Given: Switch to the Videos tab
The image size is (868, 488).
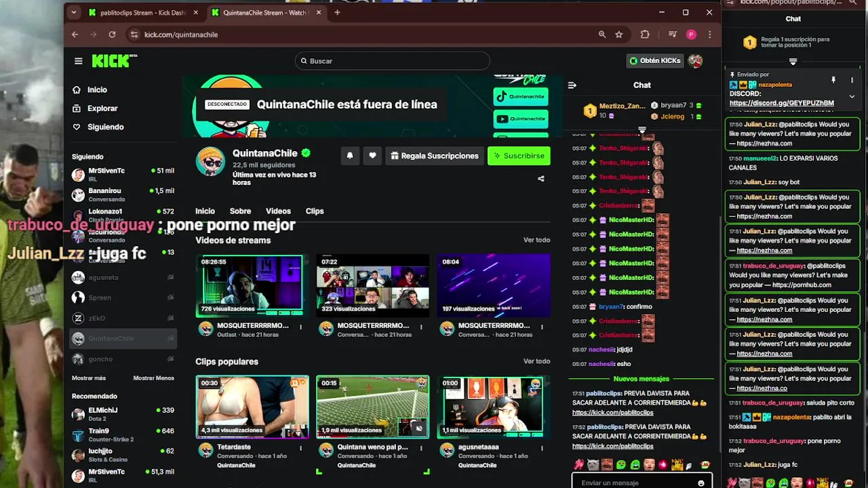Looking at the screenshot, I should click(278, 211).
